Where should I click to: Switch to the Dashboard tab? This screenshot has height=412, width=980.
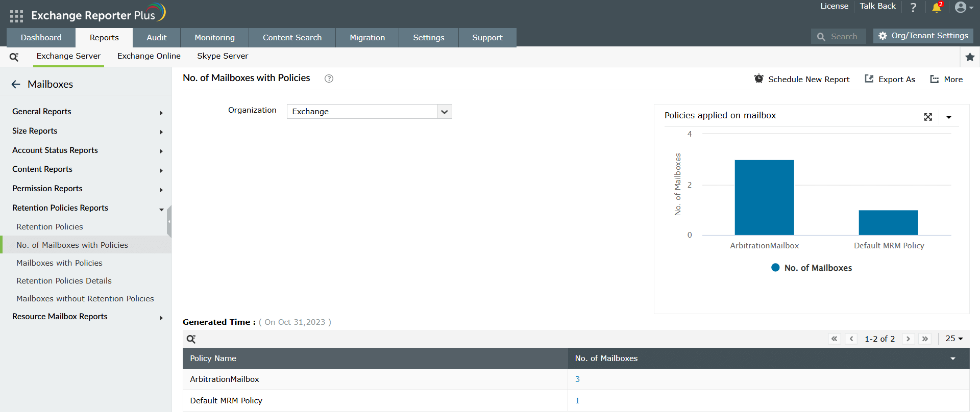pyautogui.click(x=41, y=38)
